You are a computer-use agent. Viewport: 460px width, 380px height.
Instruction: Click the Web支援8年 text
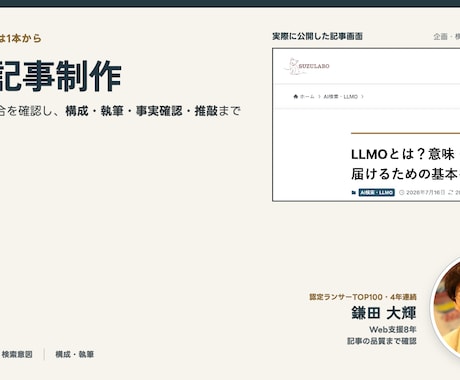(x=393, y=330)
